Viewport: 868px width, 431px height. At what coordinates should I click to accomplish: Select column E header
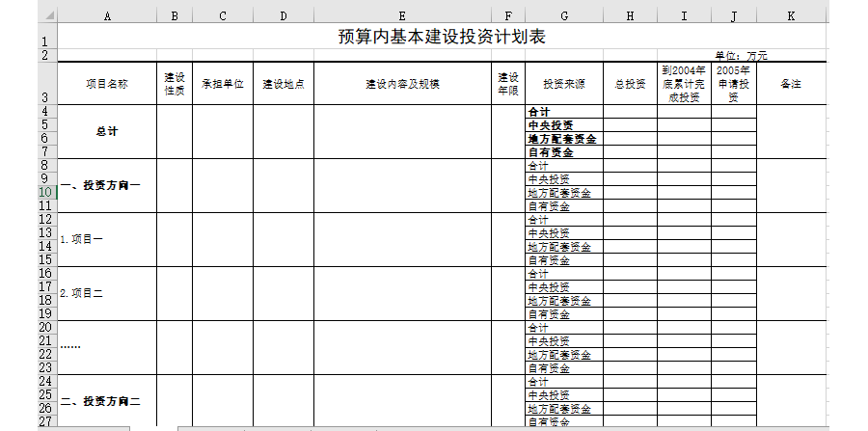[x=401, y=16]
